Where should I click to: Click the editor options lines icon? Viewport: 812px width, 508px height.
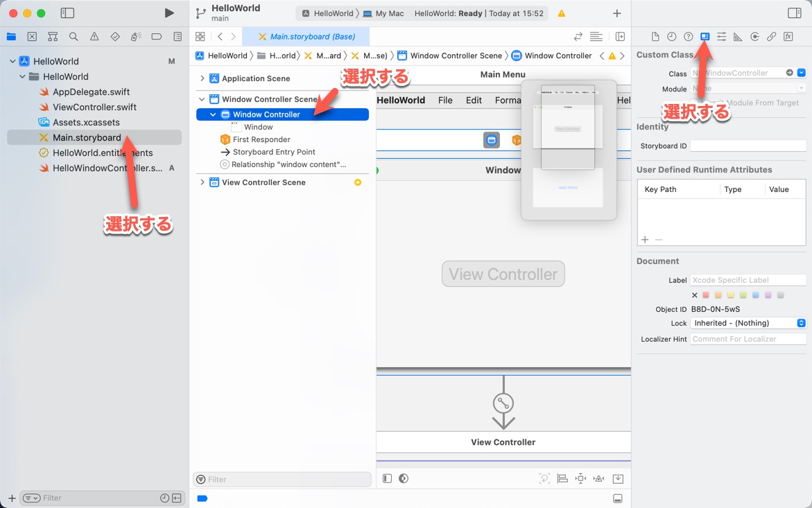click(x=596, y=36)
